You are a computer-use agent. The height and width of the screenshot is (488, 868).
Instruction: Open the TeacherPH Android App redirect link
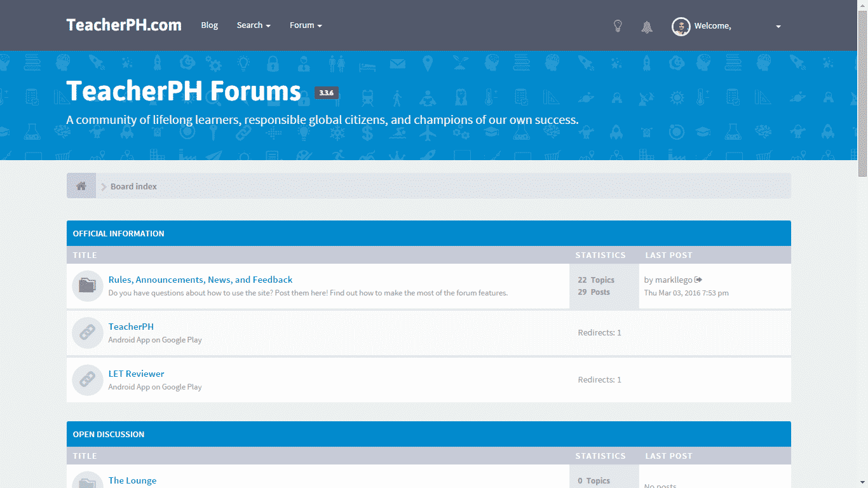coord(131,327)
